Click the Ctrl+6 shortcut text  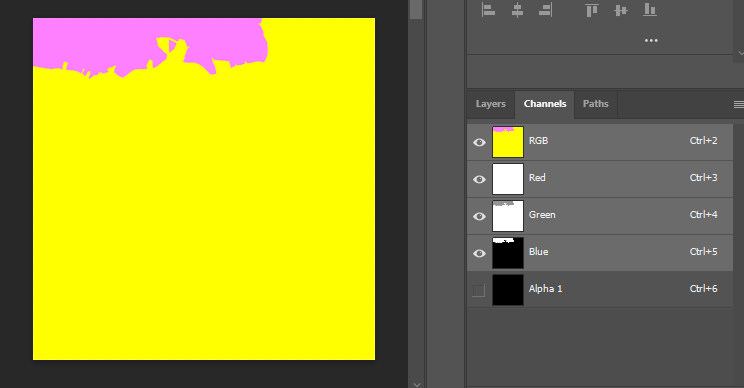click(x=703, y=289)
